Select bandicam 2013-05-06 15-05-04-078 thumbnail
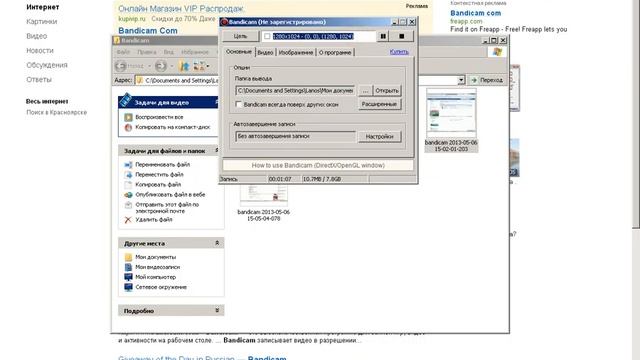Image resolution: width=640 pixels, height=360 pixels. point(264,195)
